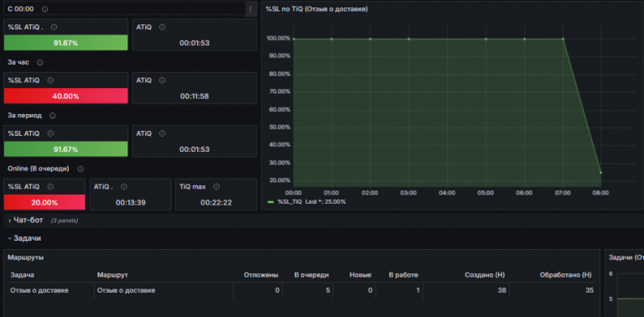Click info icon beside Online (В очереди) title
The width and height of the screenshot is (644, 317).
point(80,169)
